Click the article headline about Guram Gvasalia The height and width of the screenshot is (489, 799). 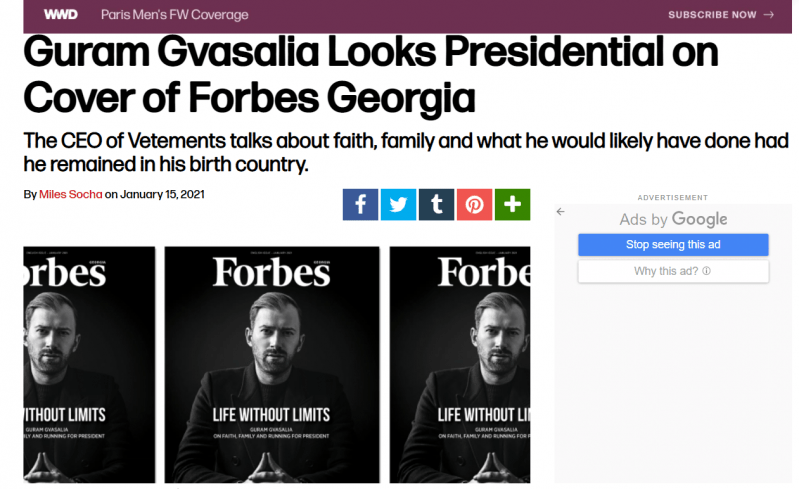[369, 75]
